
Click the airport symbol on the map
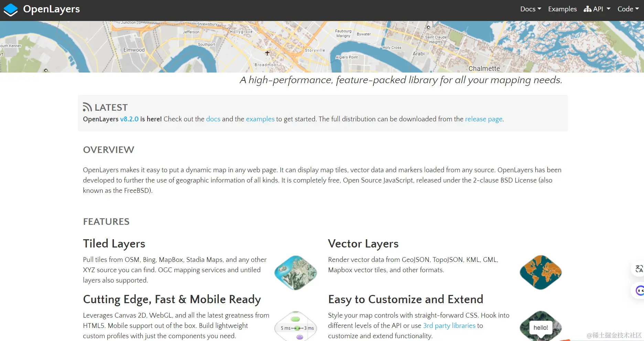tap(267, 53)
